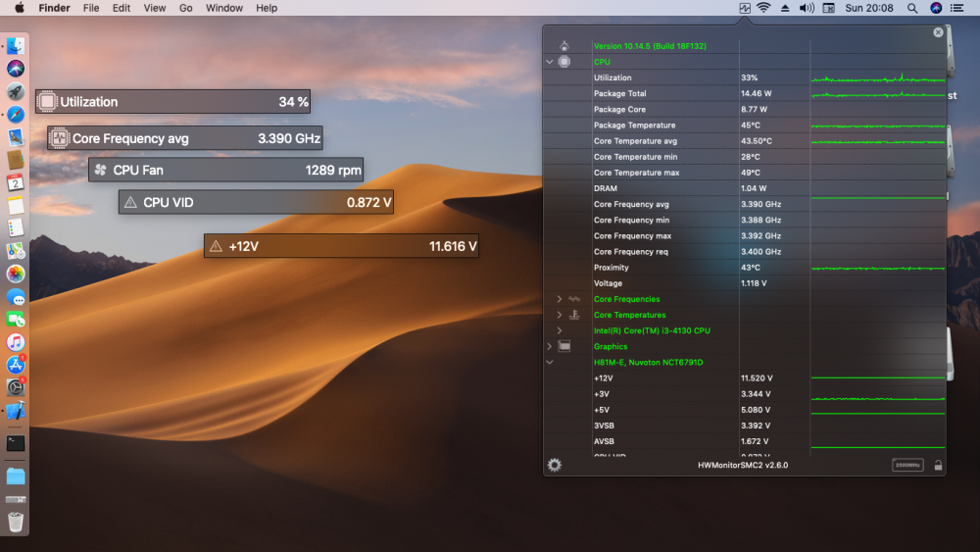Open Notification Center
This screenshot has width=980, height=552.
(956, 8)
